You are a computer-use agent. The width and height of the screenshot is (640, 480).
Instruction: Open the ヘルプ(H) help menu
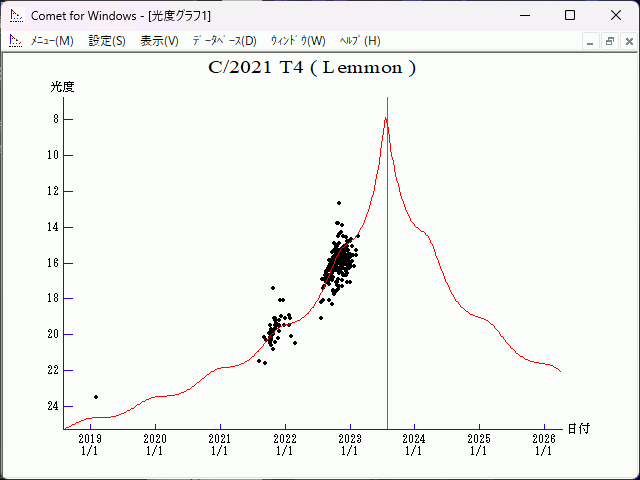(360, 41)
